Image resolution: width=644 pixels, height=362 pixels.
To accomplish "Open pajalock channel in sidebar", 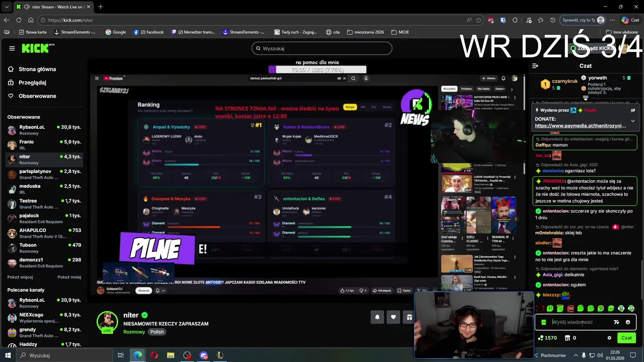I will point(44,218).
